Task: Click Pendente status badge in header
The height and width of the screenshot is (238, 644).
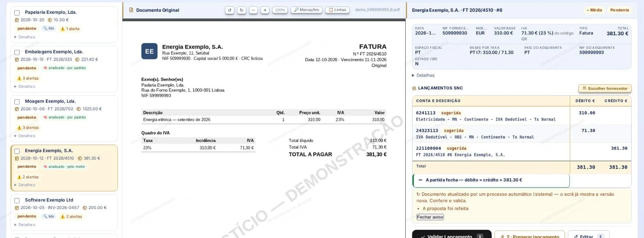Action: (x=619, y=10)
